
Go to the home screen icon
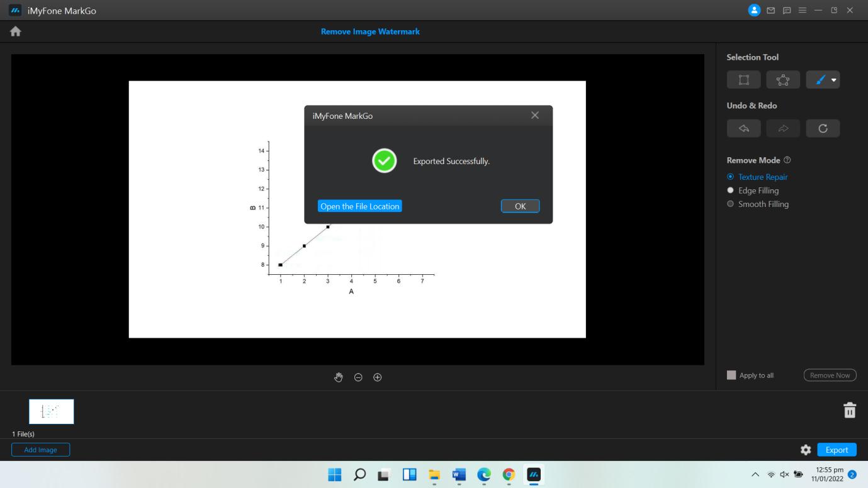(16, 31)
